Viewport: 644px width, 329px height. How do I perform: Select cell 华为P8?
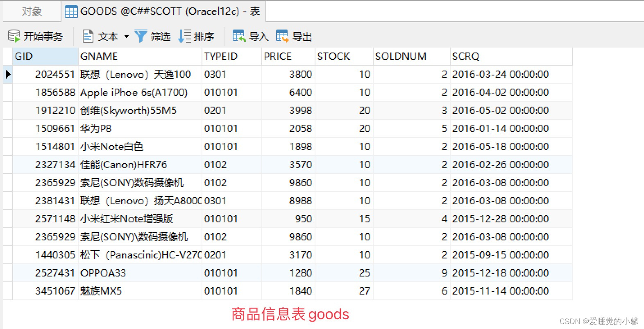(x=140, y=128)
